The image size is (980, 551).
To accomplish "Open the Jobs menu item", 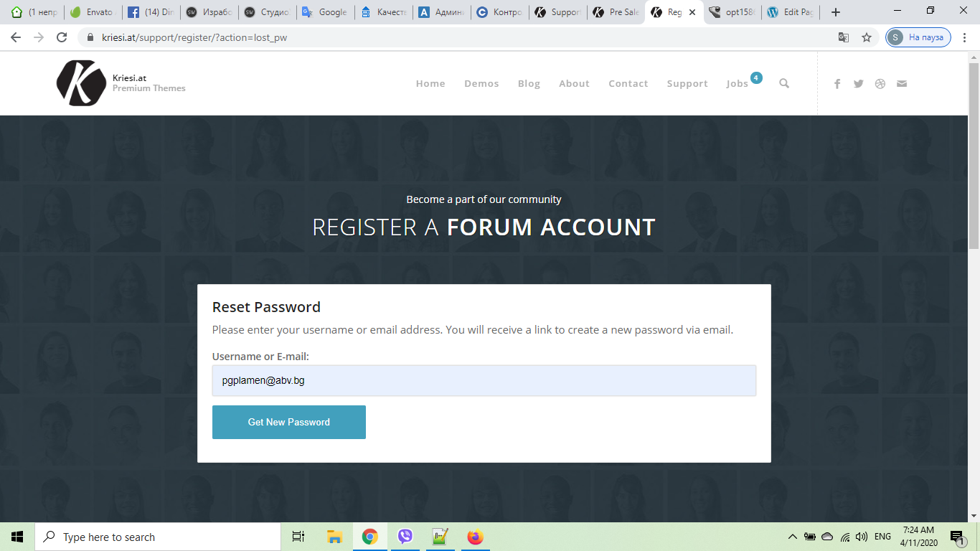I will click(x=737, y=84).
